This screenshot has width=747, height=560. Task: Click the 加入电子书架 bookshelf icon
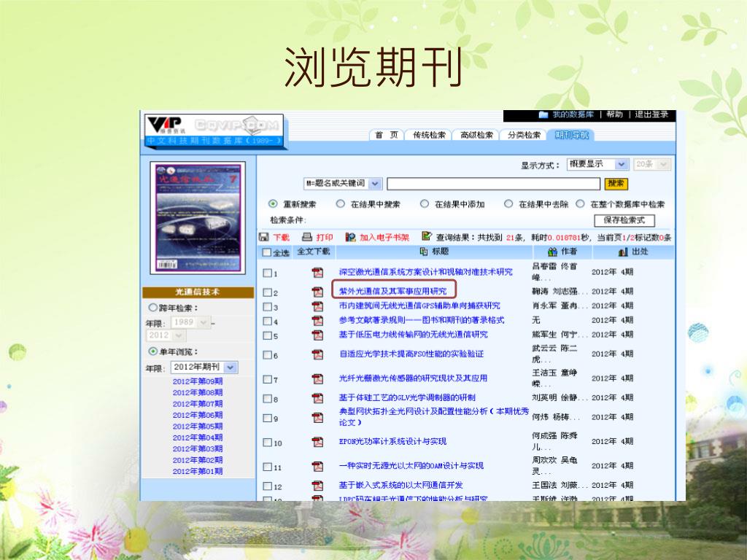tap(351, 237)
